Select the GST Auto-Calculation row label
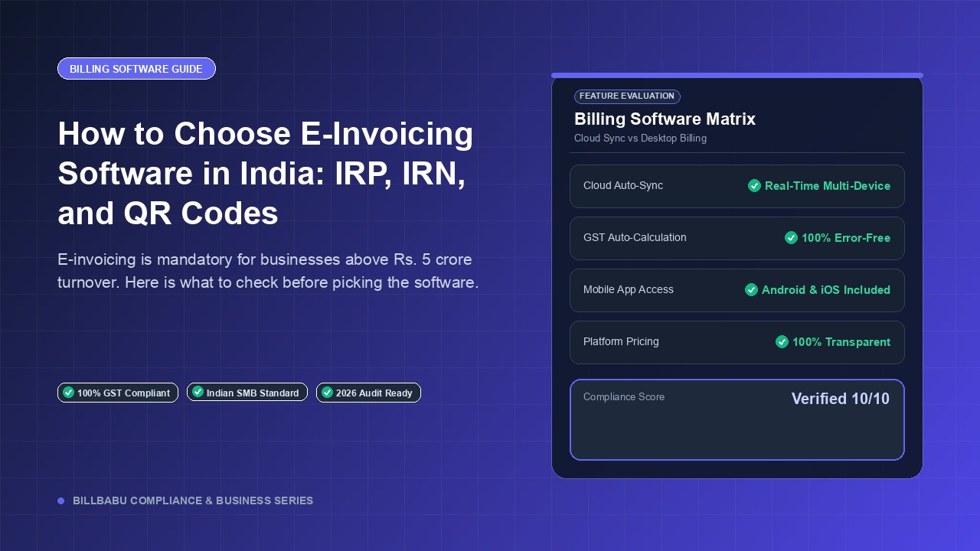Viewport: 980px width, 551px height. click(x=635, y=238)
